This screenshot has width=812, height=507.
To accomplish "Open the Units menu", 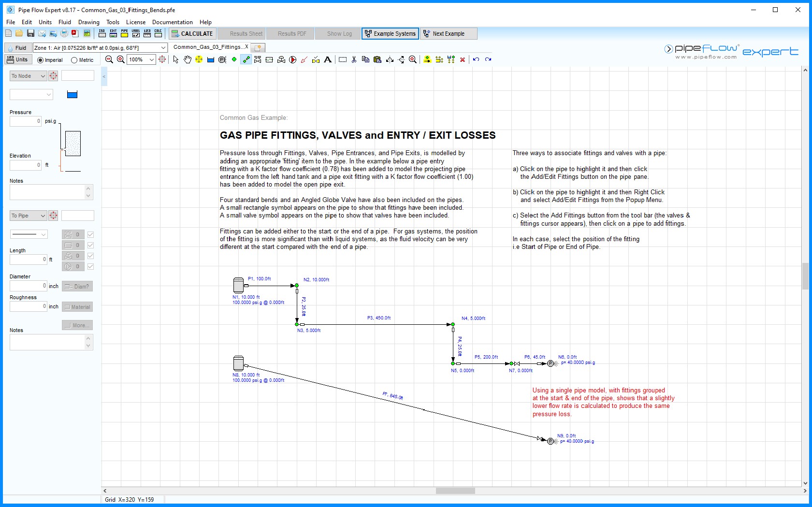I will click(45, 22).
